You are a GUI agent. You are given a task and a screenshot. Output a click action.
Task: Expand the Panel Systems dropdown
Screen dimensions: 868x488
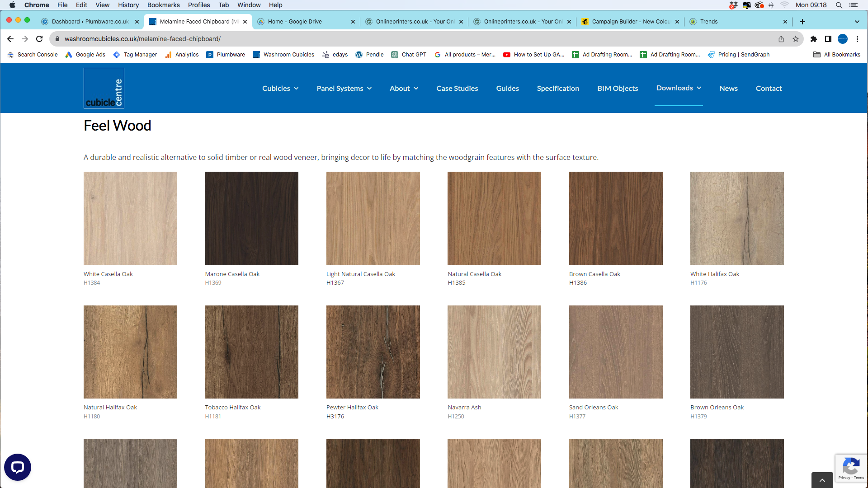tap(344, 89)
